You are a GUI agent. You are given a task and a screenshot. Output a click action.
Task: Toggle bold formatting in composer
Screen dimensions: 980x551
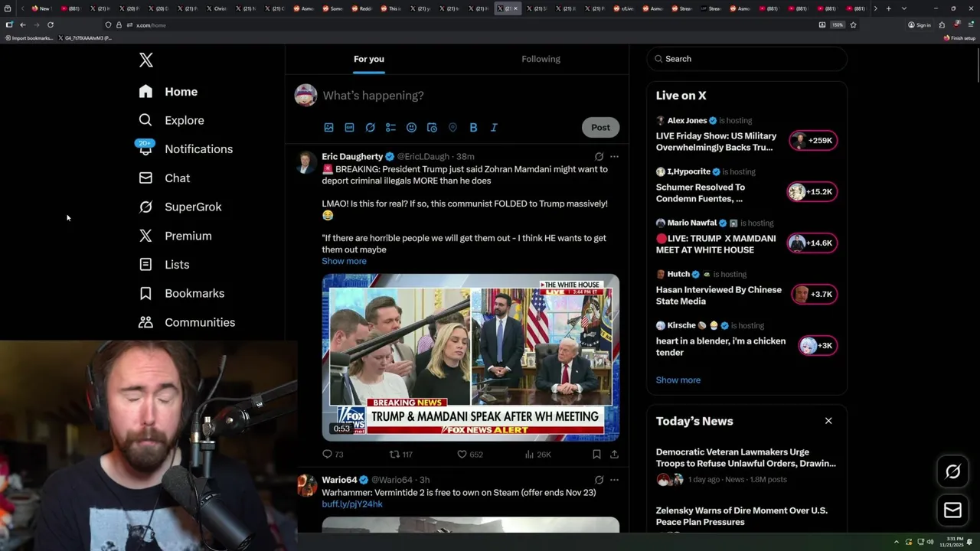(x=473, y=128)
